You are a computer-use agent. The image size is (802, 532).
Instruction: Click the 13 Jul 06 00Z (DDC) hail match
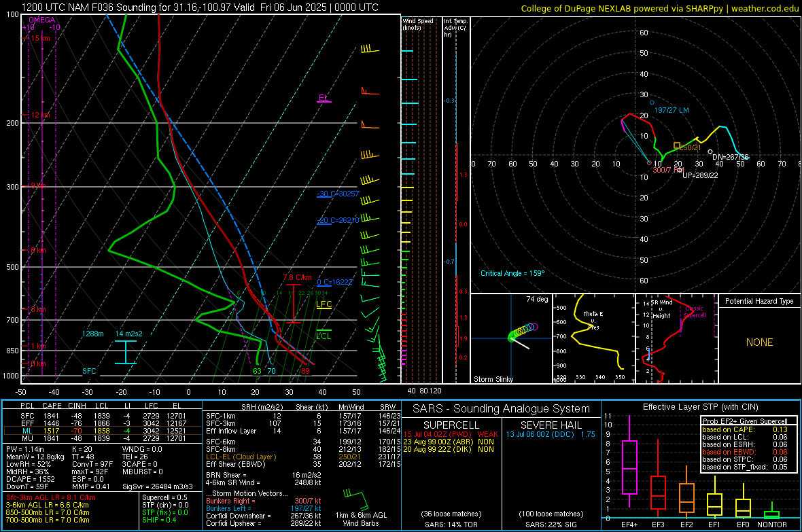pyautogui.click(x=551, y=434)
